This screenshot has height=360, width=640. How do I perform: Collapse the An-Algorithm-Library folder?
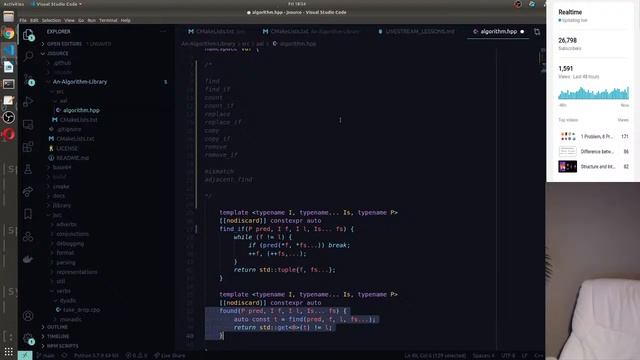click(x=80, y=82)
